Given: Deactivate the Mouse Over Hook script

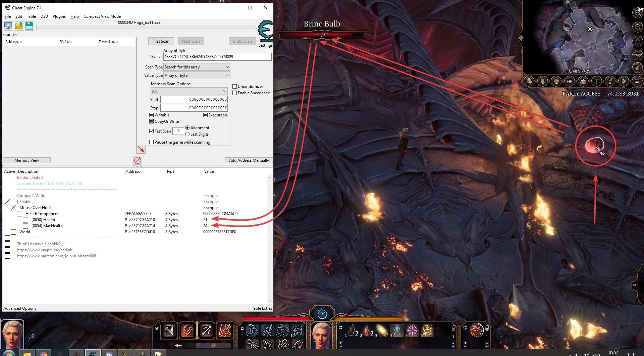Looking at the screenshot, I should point(13,208).
